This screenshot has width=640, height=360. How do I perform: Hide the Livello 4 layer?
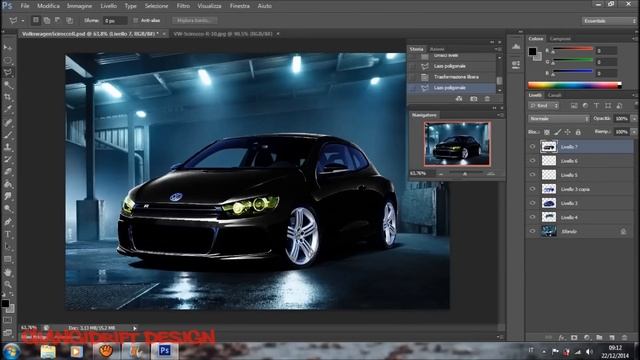click(x=532, y=217)
